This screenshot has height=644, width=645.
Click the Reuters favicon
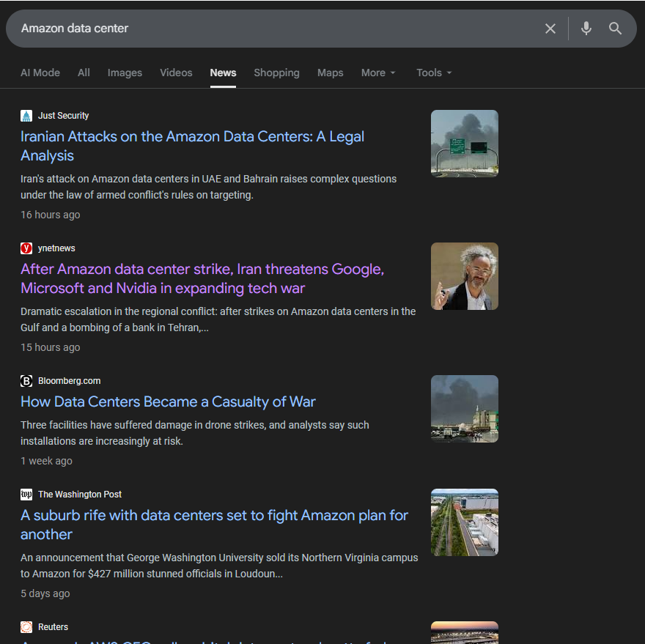click(x=26, y=627)
